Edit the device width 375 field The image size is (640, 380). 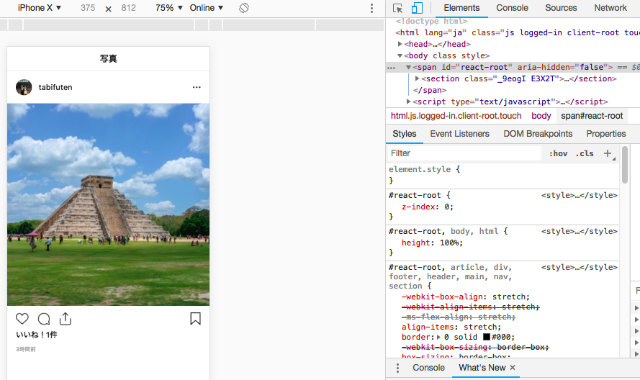[88, 8]
